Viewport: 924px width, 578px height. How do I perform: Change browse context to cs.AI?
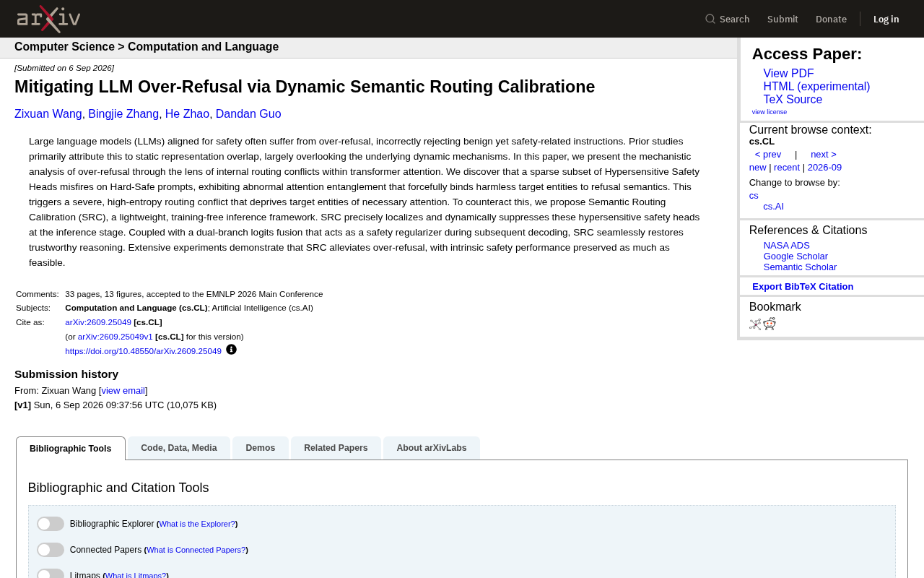pyautogui.click(x=774, y=206)
